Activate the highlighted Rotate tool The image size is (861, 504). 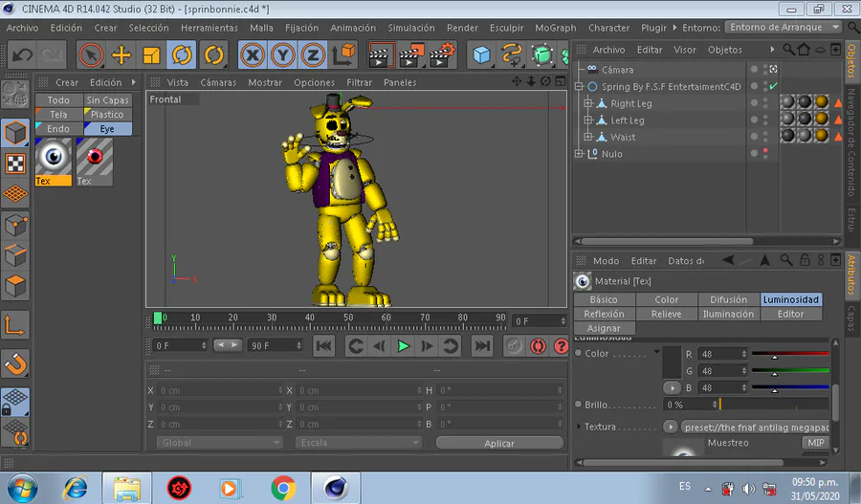[181, 55]
